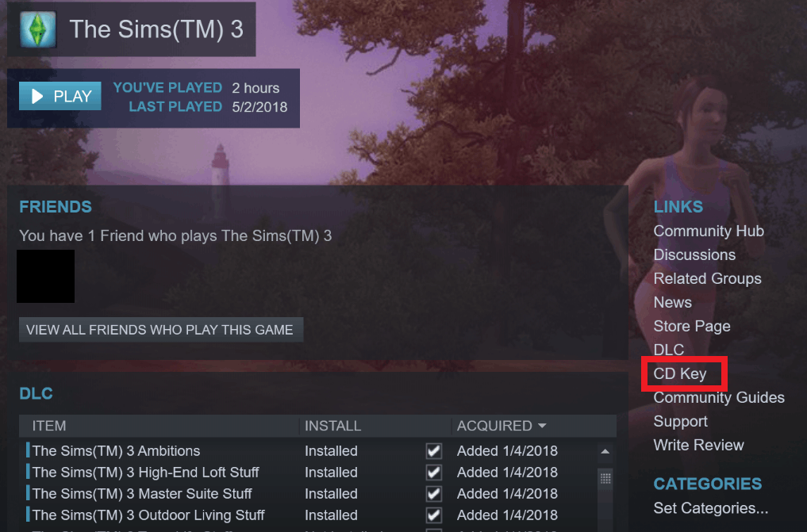
Task: Start the game with the Play button
Action: tap(60, 96)
